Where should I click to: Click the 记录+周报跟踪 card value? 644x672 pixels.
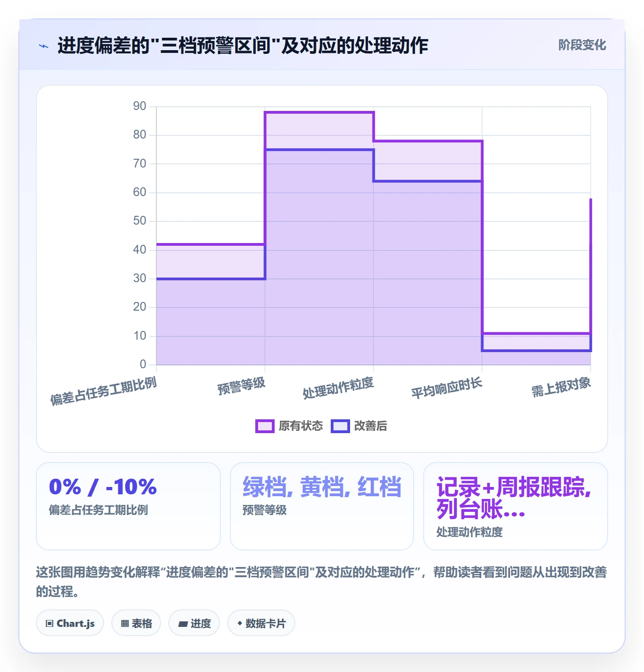[x=514, y=498]
